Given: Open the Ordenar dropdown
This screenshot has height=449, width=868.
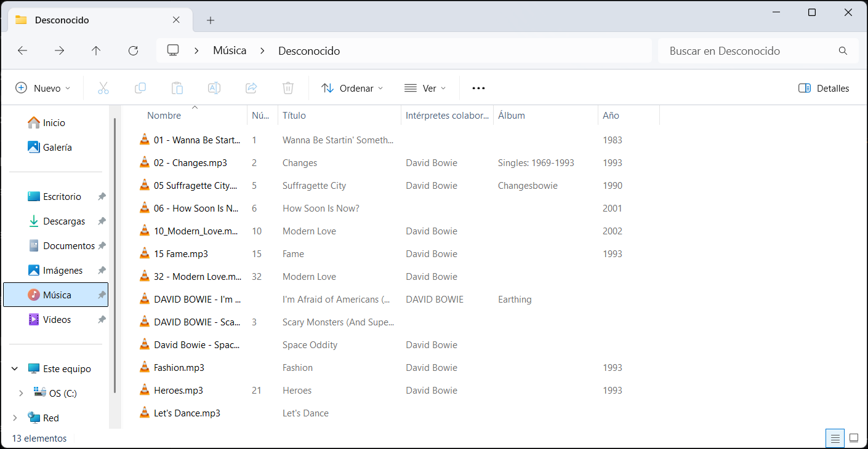Looking at the screenshot, I should 352,88.
